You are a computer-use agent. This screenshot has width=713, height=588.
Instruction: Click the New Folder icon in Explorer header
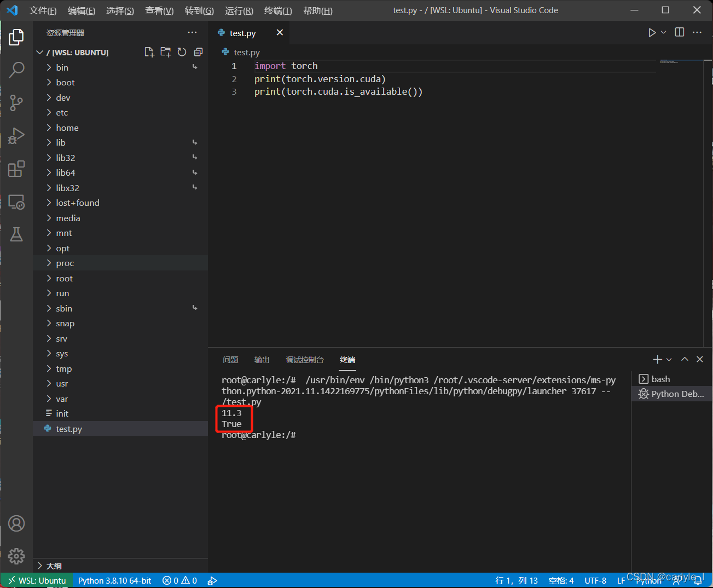tap(165, 51)
